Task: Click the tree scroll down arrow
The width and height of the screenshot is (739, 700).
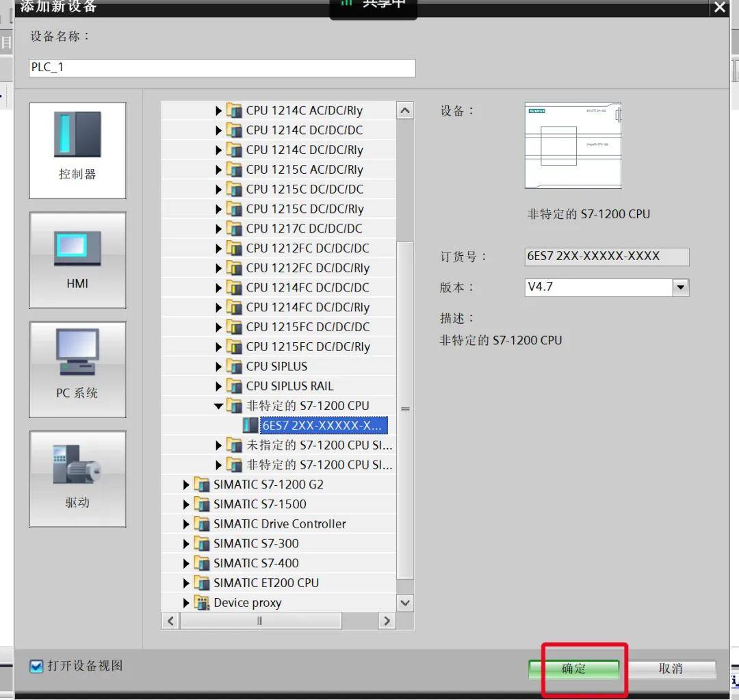Action: (x=405, y=602)
